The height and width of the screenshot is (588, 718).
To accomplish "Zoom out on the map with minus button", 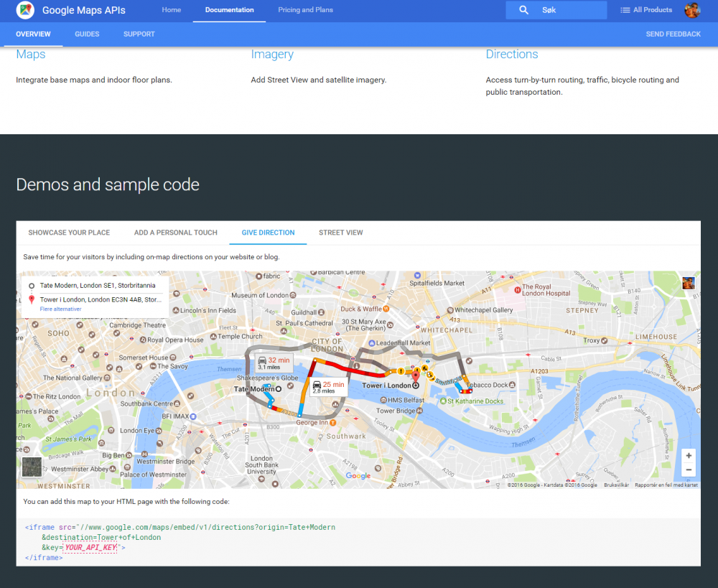I will click(x=689, y=470).
